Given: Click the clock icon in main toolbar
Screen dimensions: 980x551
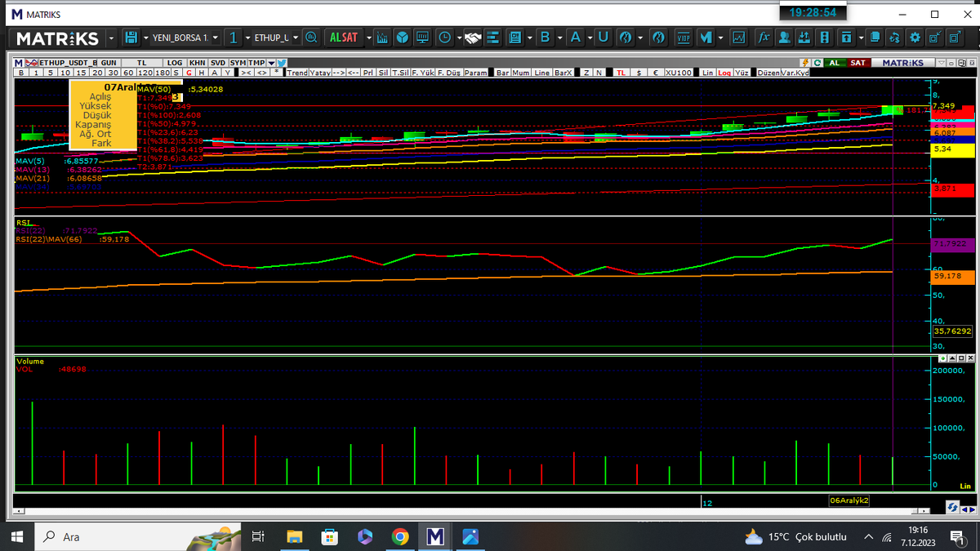Looking at the screenshot, I should click(x=444, y=38).
